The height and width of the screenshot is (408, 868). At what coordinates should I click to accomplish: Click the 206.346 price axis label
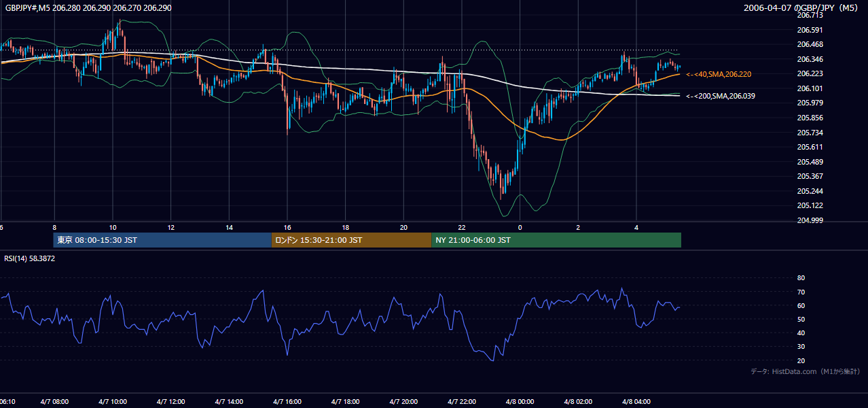(x=810, y=59)
